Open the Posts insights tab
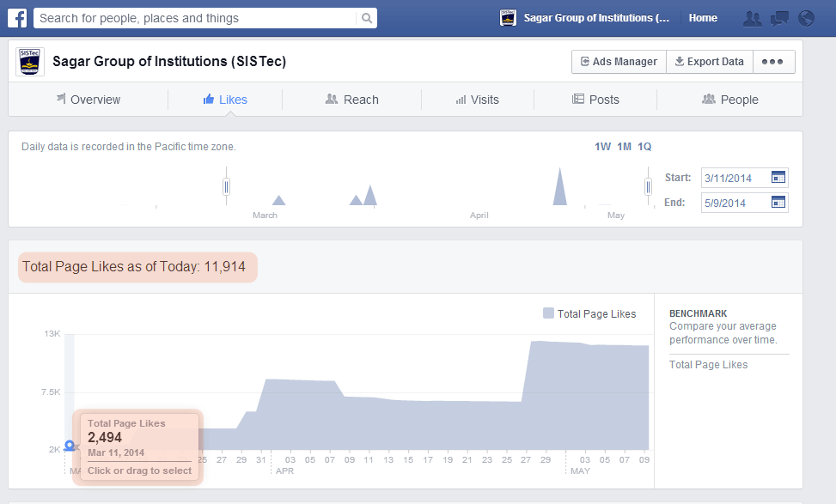 595,99
